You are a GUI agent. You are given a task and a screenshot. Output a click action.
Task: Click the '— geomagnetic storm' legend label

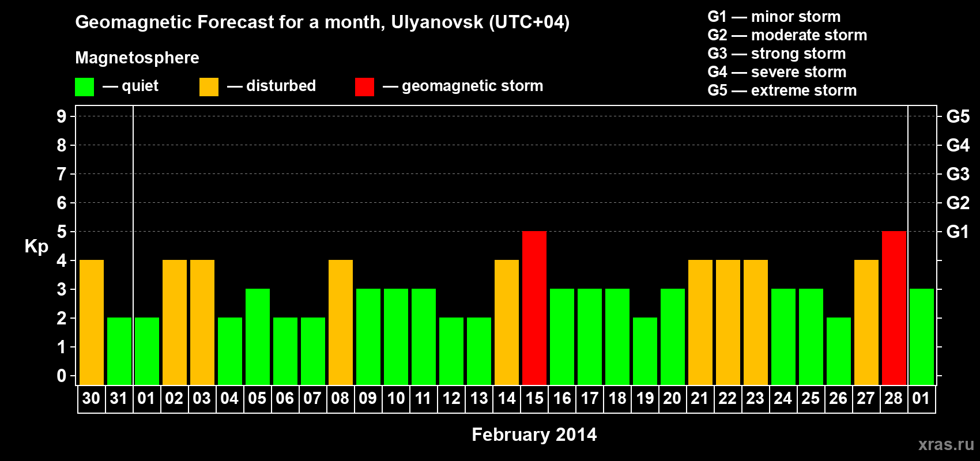(463, 86)
